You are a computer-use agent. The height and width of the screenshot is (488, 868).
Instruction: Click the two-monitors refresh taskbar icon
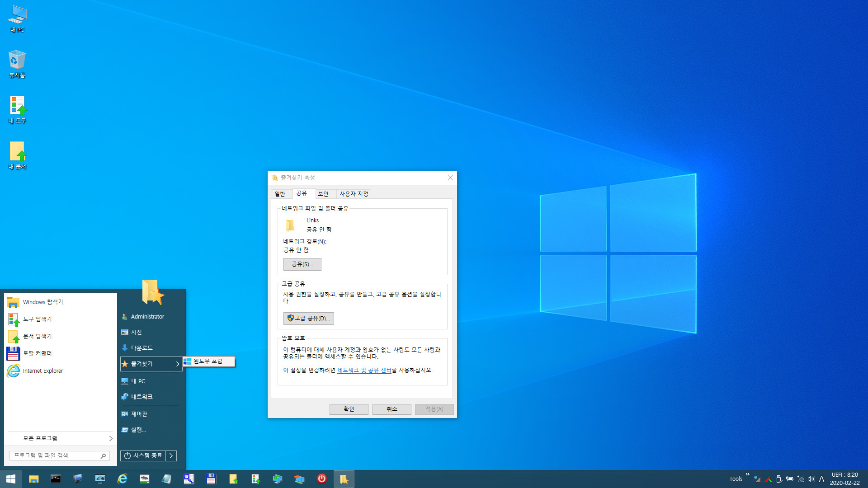click(x=277, y=479)
